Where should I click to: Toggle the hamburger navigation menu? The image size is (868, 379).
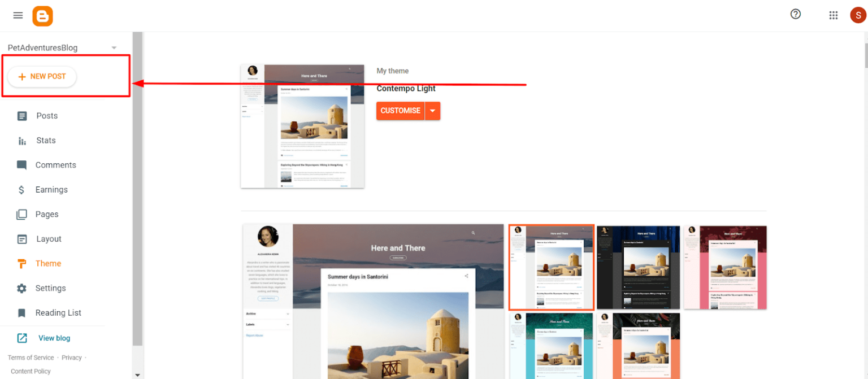click(x=18, y=15)
